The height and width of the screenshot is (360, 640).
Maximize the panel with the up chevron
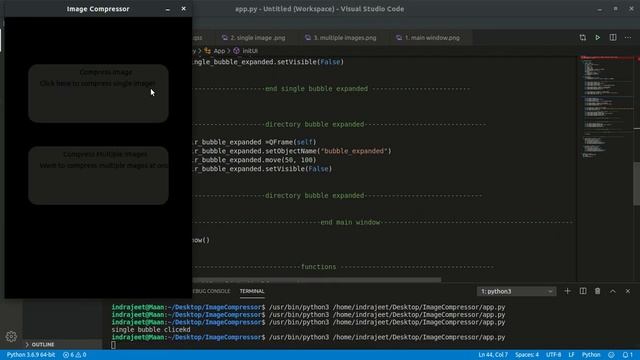613,291
